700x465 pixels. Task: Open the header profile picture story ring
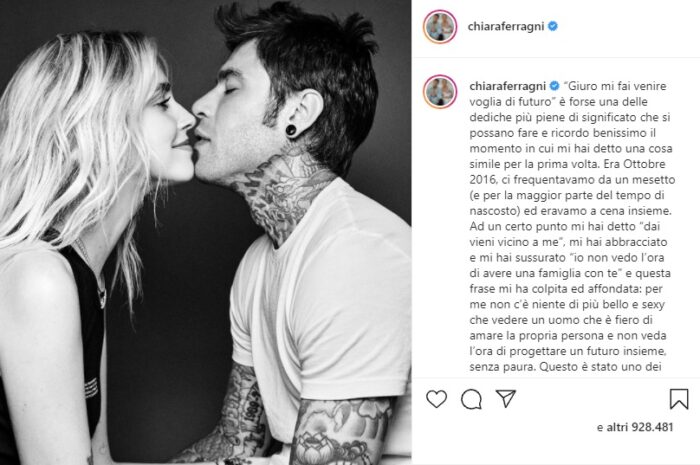pyautogui.click(x=440, y=27)
